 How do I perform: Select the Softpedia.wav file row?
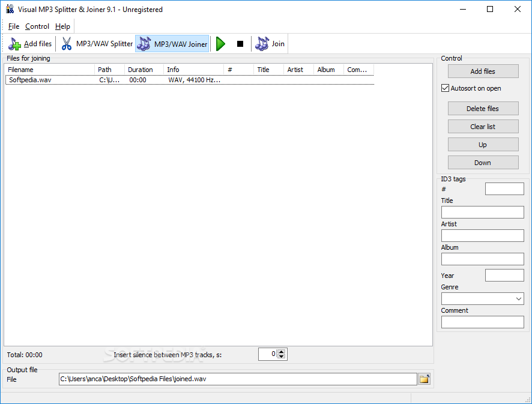coord(190,80)
